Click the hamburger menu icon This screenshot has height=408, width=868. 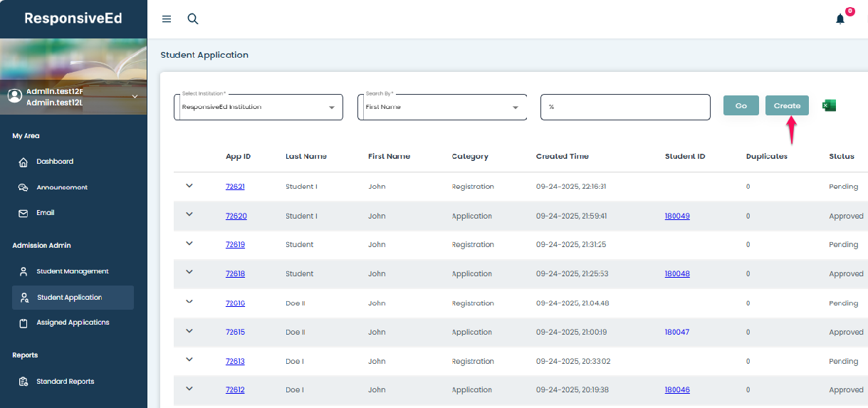pos(167,19)
